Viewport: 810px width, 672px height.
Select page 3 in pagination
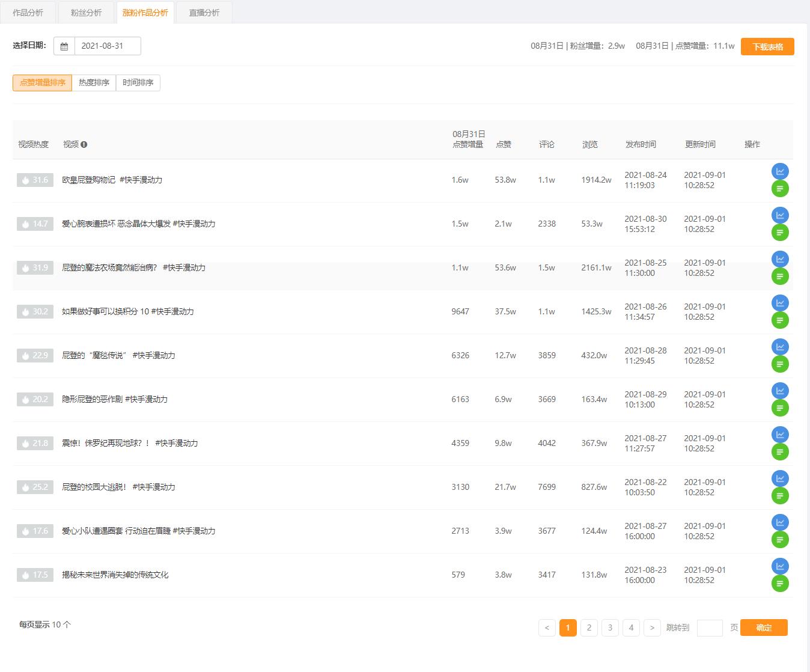(610, 628)
